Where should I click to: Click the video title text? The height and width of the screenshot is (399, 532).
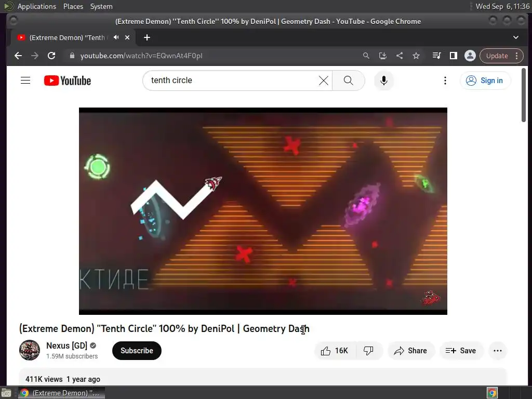click(164, 328)
